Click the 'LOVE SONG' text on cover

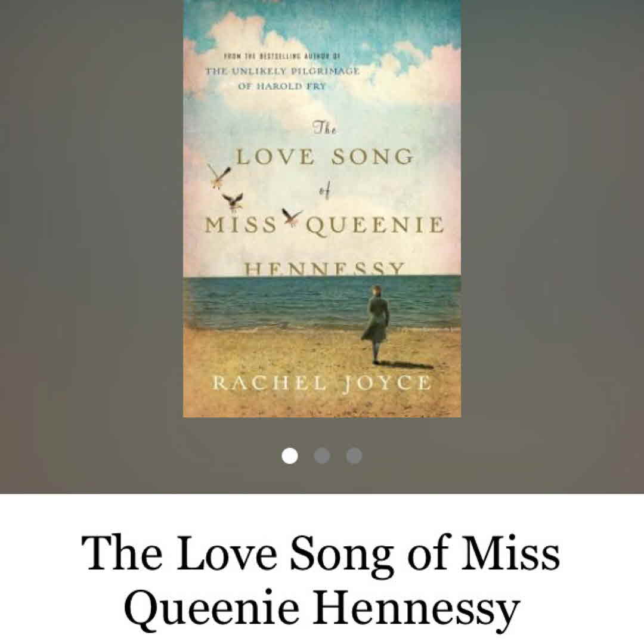point(324,157)
